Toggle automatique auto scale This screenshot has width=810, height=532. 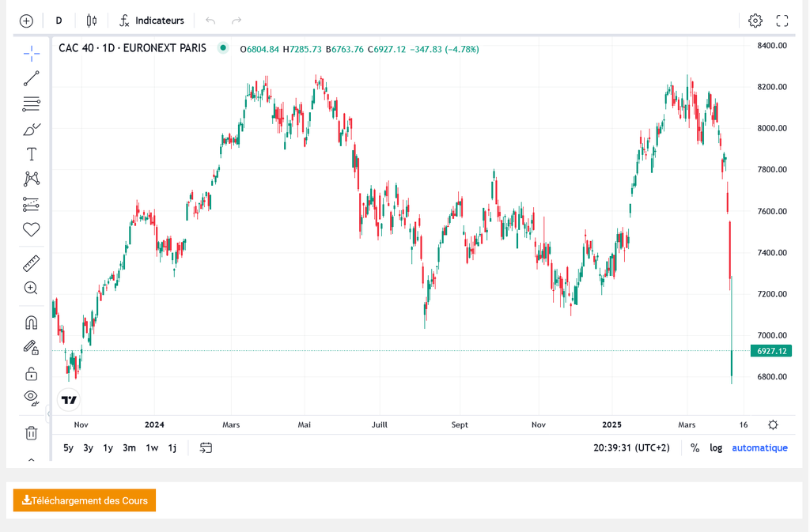coord(759,448)
